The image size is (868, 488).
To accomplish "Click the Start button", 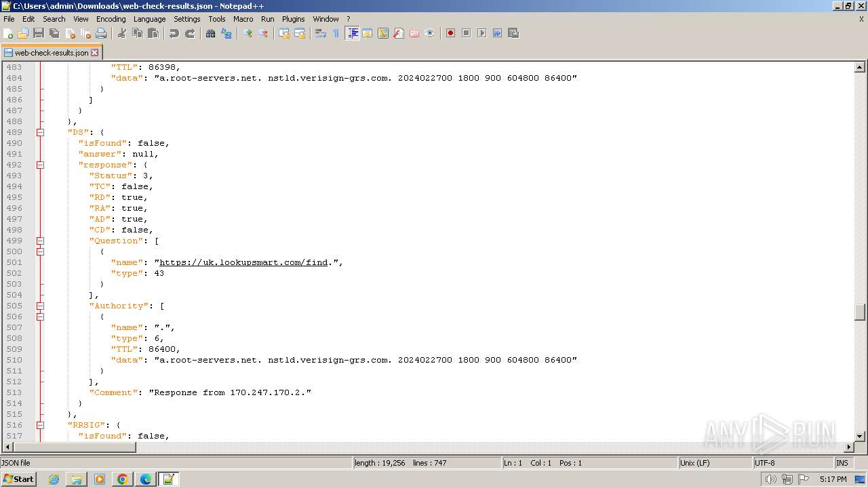I will (18, 479).
